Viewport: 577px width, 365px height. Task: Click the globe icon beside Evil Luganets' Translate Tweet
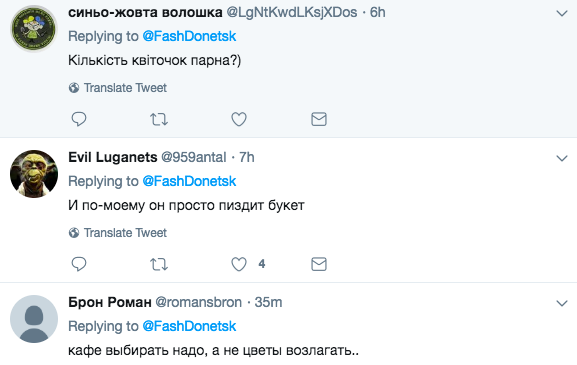point(74,233)
